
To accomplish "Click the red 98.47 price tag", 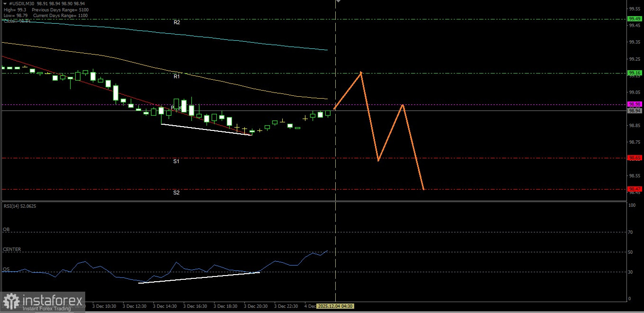I will coord(635,188).
